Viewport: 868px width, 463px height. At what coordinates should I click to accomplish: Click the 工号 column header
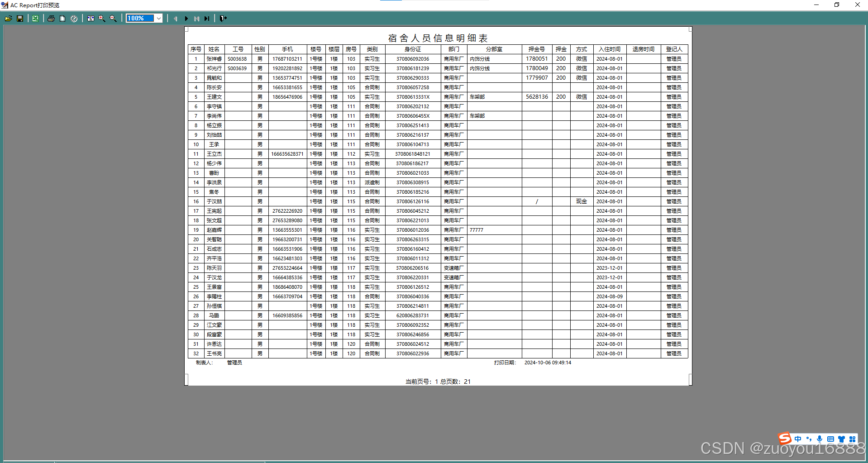(238, 49)
